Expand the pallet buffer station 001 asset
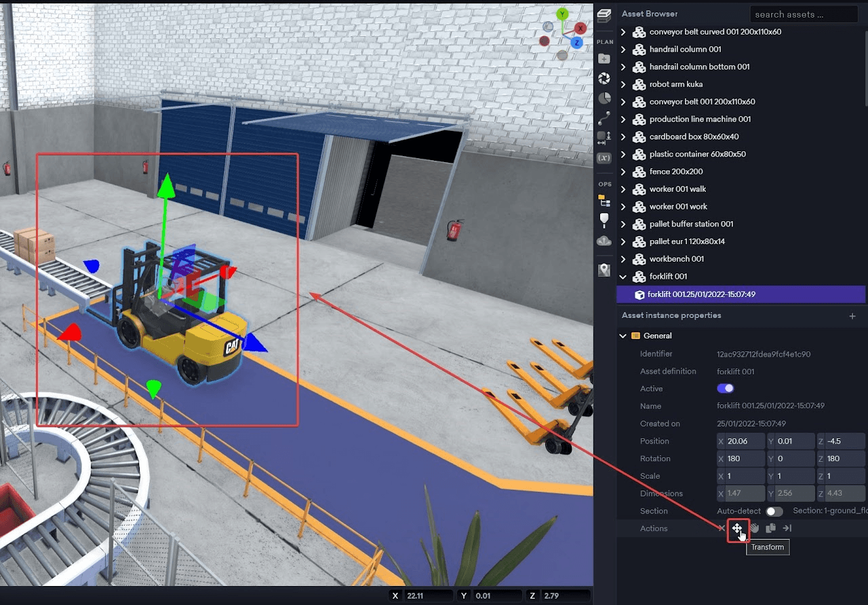 623,225
